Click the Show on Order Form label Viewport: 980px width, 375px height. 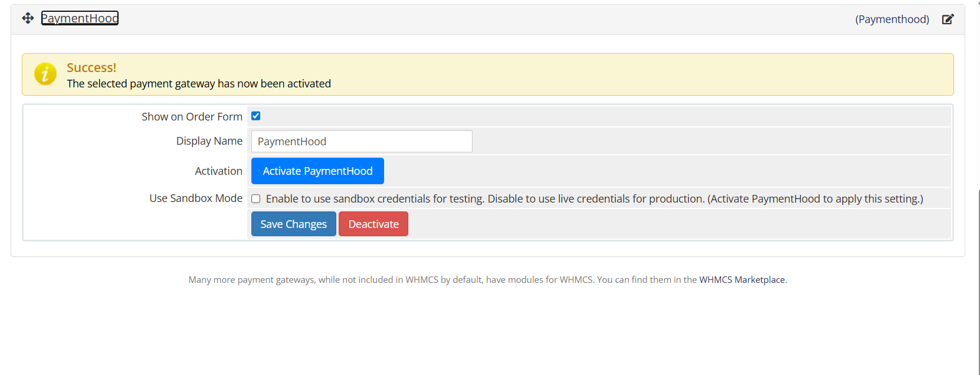pyautogui.click(x=192, y=117)
